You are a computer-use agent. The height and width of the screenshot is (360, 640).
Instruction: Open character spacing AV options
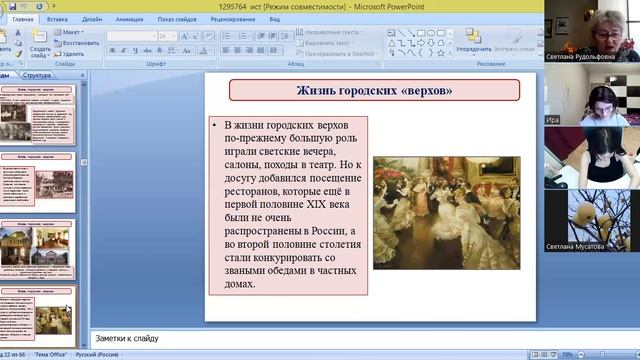172,51
